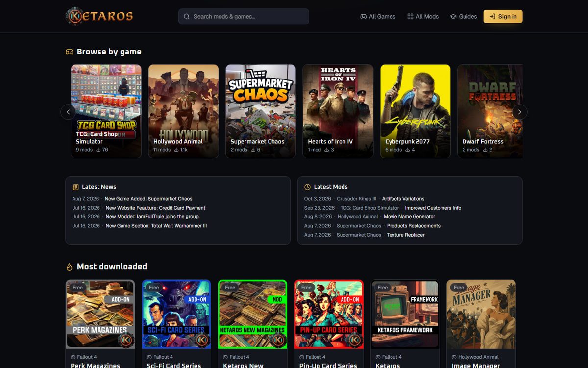588x368 pixels.
Task: Open Dwarf Fortress game card
Action: click(x=490, y=111)
